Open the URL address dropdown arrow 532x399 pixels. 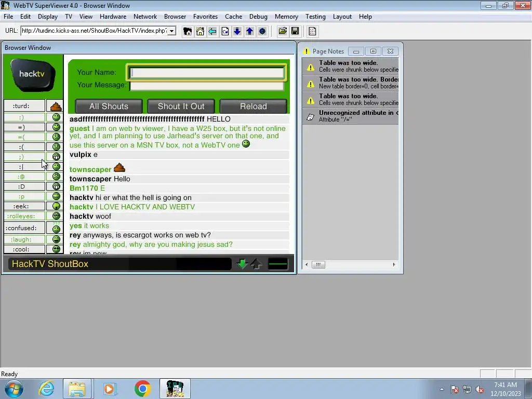172,31
